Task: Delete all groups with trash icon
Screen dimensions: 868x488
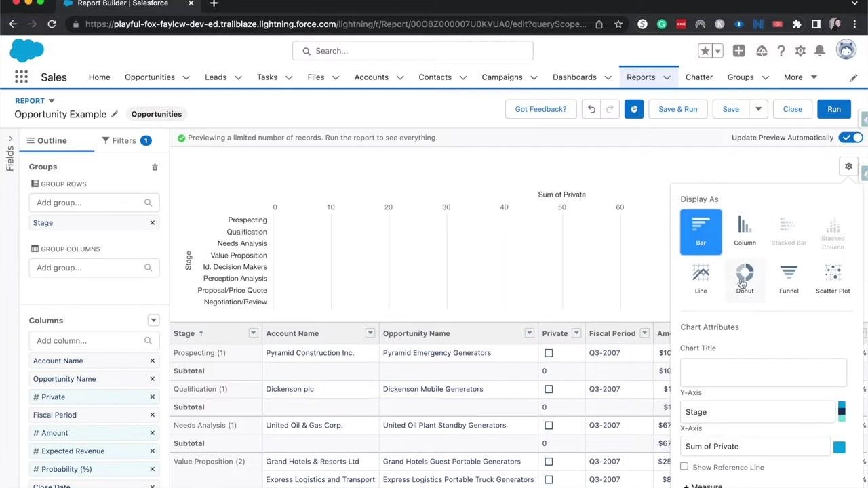Action: click(x=155, y=167)
